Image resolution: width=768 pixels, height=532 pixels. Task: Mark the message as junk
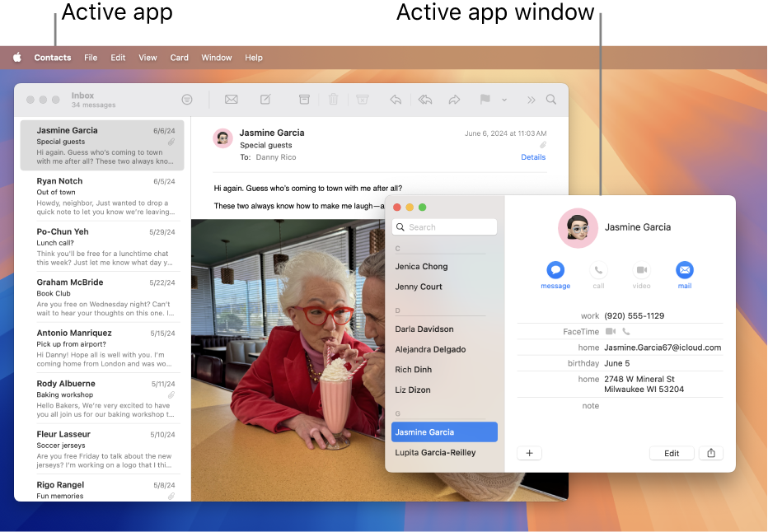point(363,99)
